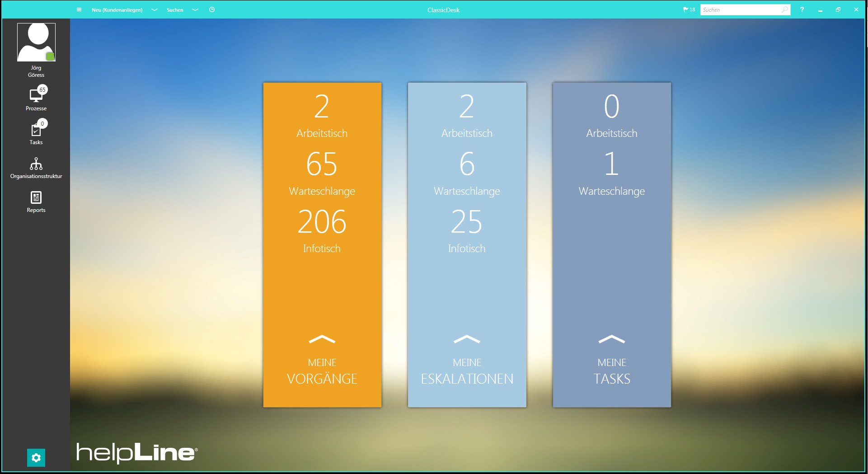Click the 2 Arbeitstisch count in Vorgänge tile
Image resolution: width=868 pixels, height=474 pixels.
(322, 115)
